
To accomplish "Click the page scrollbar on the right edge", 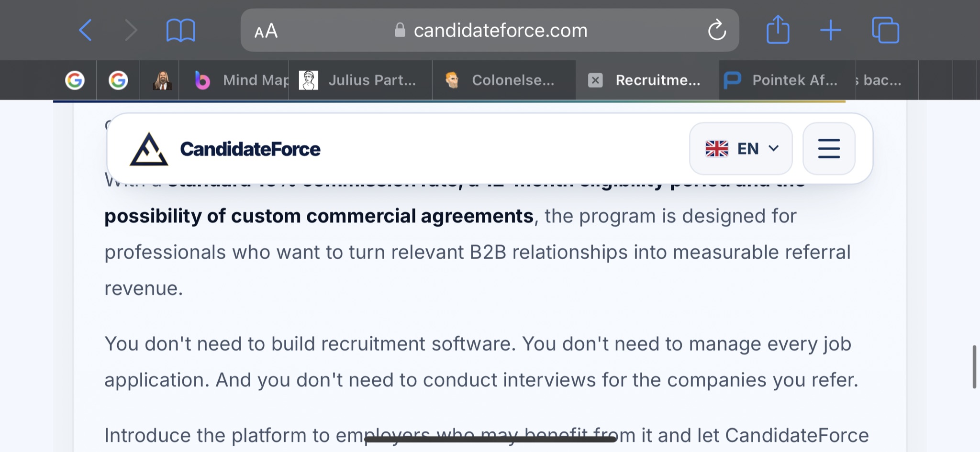I will (x=974, y=366).
